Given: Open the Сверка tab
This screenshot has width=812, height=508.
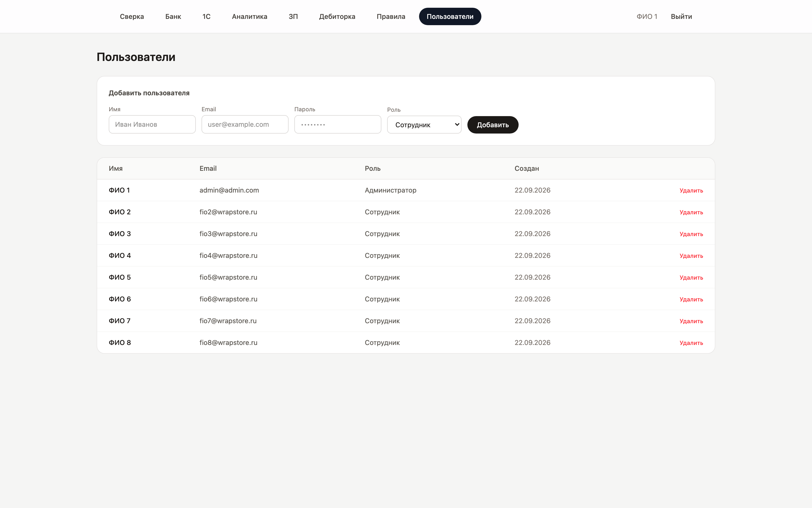Looking at the screenshot, I should [132, 16].
